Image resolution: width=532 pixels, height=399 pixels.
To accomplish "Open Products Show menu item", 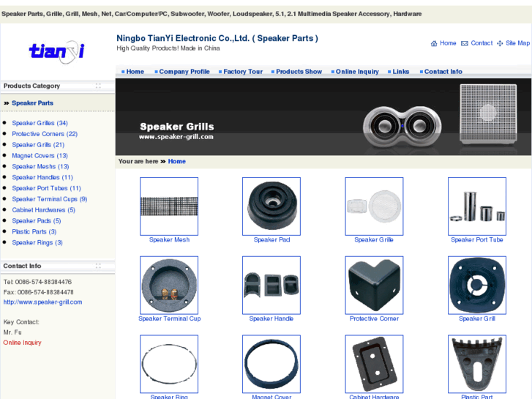I will coord(299,72).
